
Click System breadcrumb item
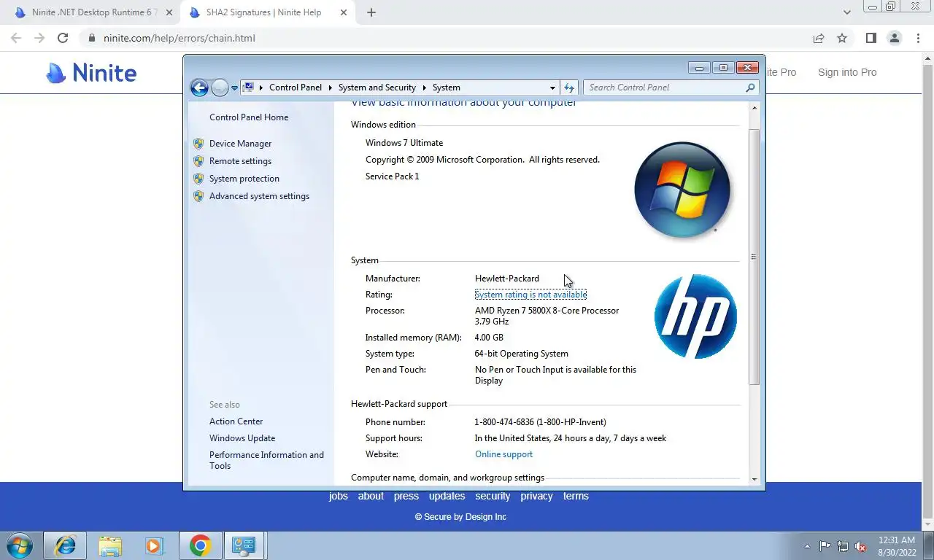pyautogui.click(x=446, y=87)
